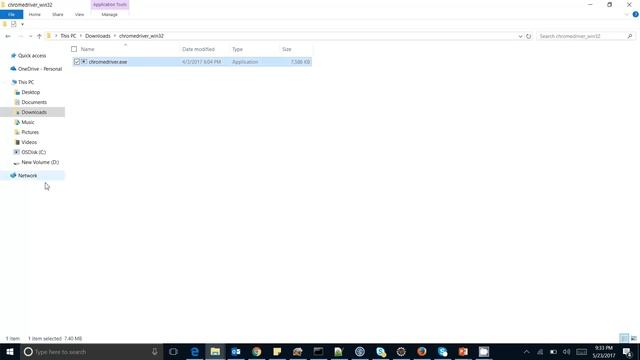The width and height of the screenshot is (640, 360).
Task: Sort files by Type column
Action: click(237, 49)
